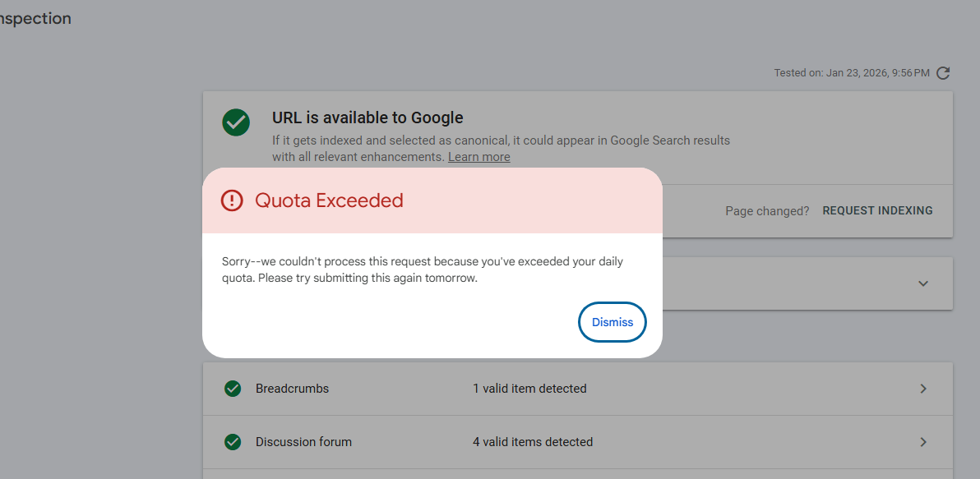This screenshot has height=479, width=980.
Task: Open the Learn more link
Action: coord(478,157)
